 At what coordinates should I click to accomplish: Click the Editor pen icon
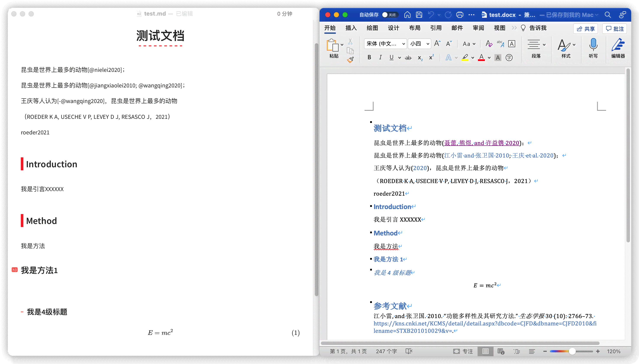pyautogui.click(x=618, y=45)
